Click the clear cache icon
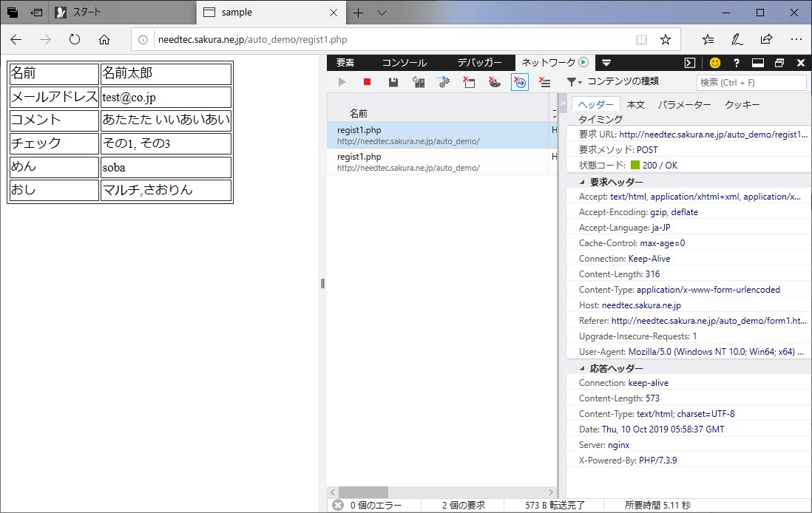The height and width of the screenshot is (513, 812). [x=469, y=82]
